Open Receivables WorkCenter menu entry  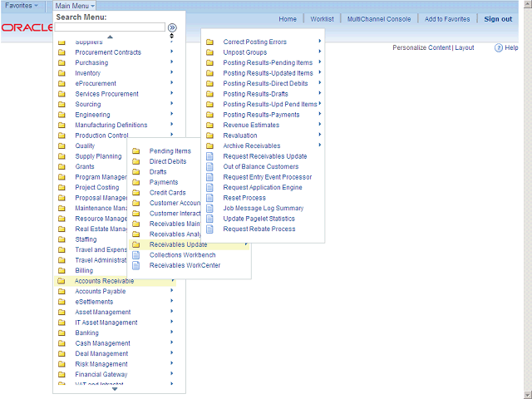185,265
